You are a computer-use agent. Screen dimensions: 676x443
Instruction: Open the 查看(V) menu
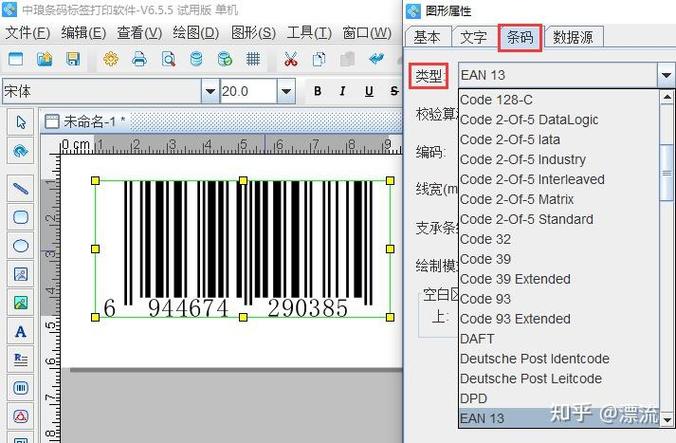coord(139,33)
